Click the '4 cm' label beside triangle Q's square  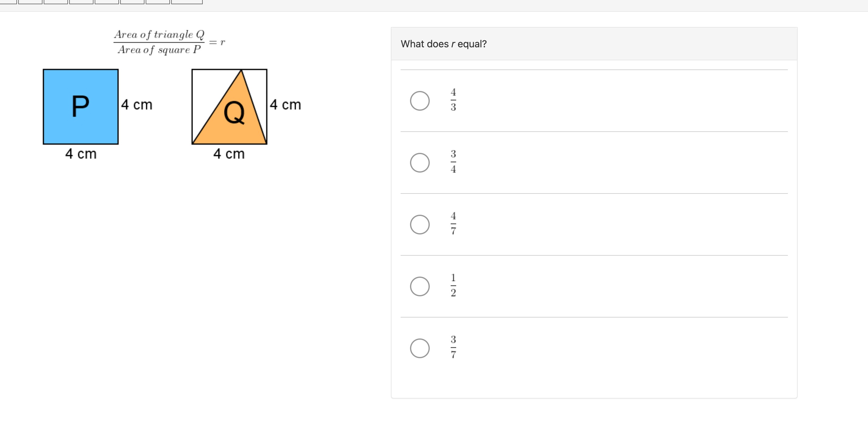click(x=285, y=105)
